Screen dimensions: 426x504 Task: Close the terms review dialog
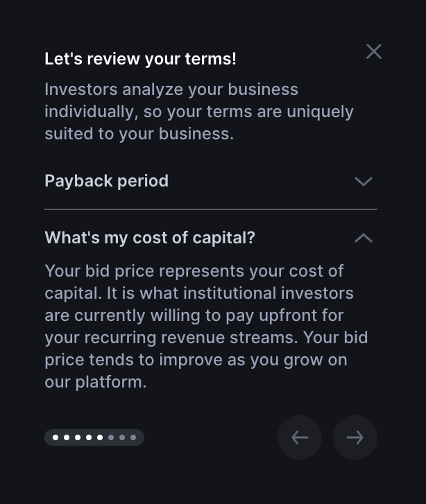click(x=374, y=51)
